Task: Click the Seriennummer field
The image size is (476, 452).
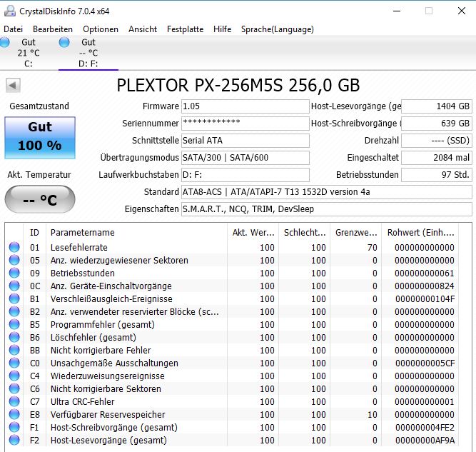Action: 245,124
